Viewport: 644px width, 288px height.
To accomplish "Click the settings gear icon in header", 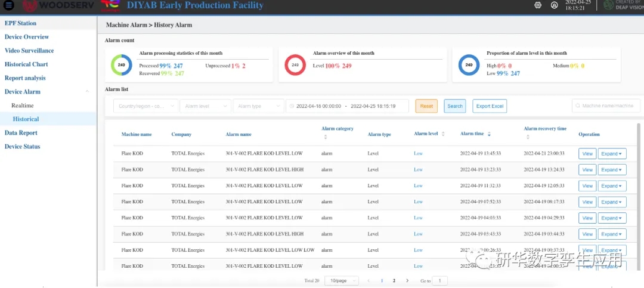I will click(538, 5).
